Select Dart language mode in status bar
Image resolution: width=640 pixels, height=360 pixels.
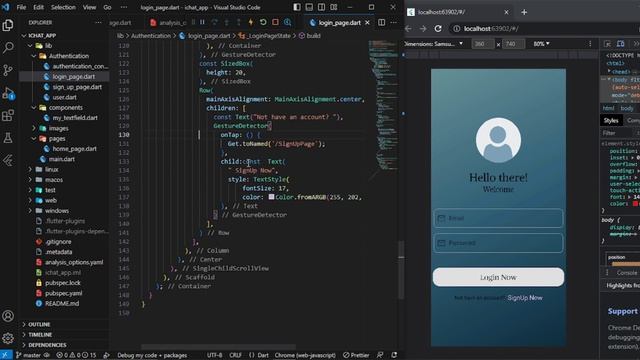coord(263,355)
